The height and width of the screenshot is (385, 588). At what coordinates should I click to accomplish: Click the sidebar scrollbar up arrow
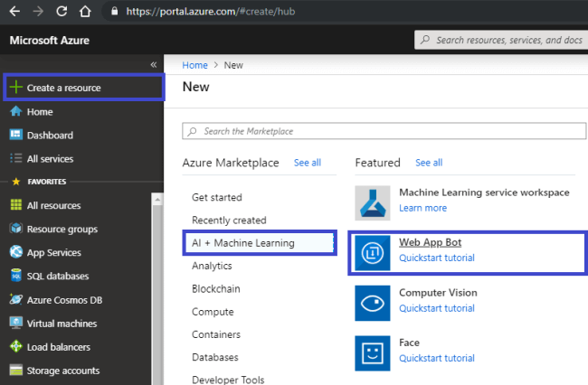click(x=157, y=199)
